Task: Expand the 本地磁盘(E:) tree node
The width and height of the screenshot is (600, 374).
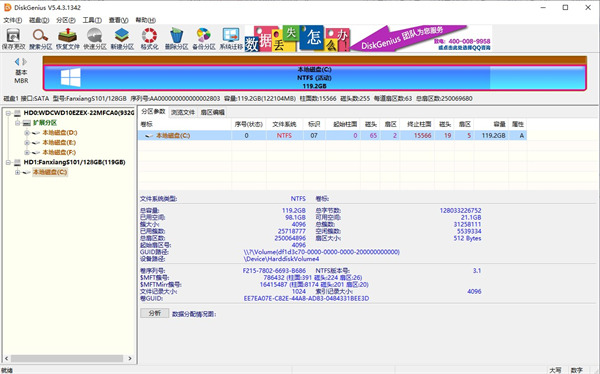Action: point(27,142)
